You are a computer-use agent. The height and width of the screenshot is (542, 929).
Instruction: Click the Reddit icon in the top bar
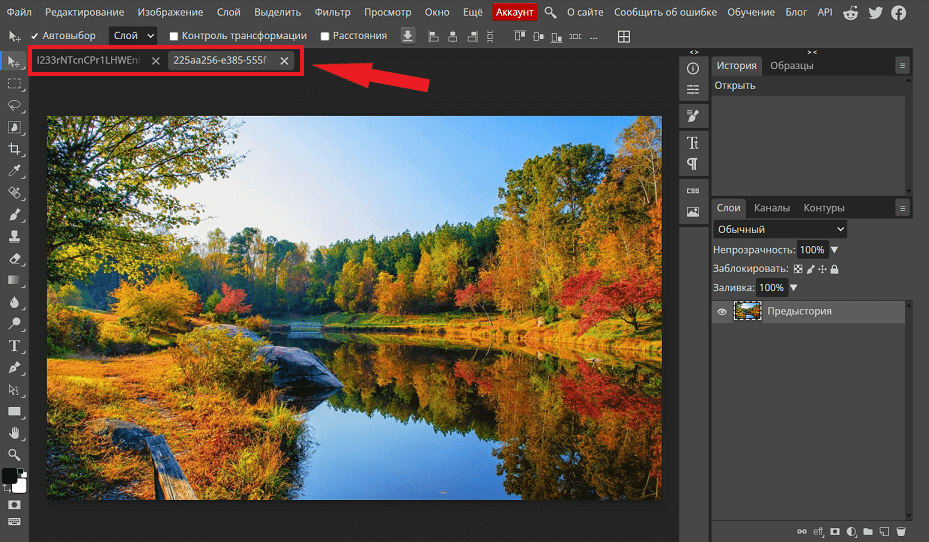[x=851, y=12]
